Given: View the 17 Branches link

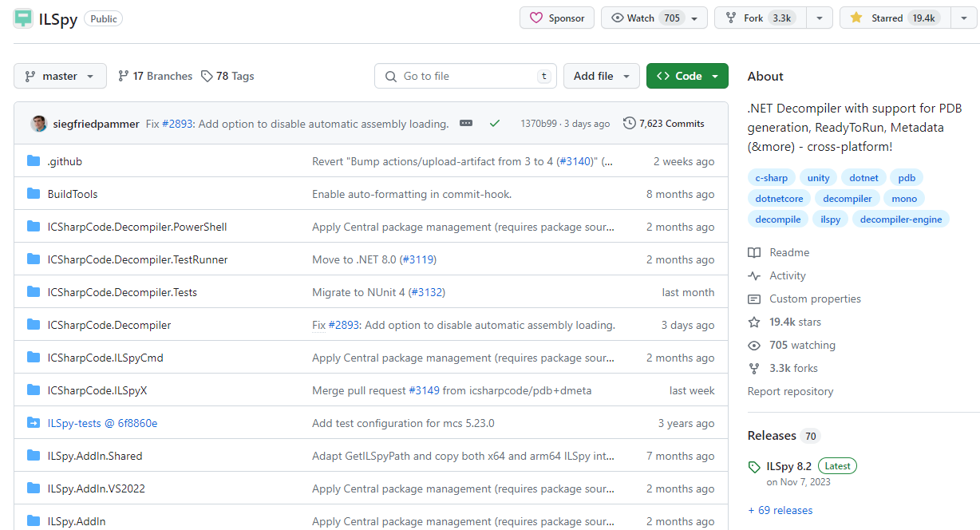Looking at the screenshot, I should (155, 76).
